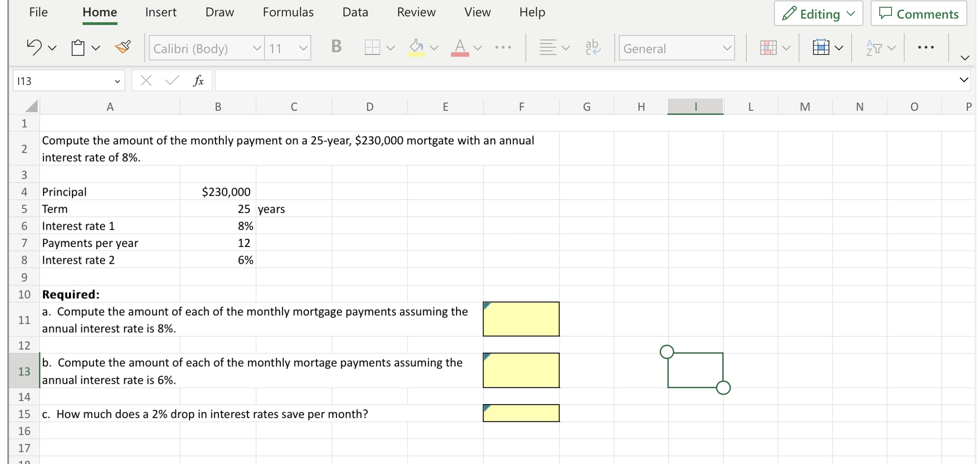The image size is (980, 464).
Task: Confirm formula entry with the checkmark
Action: (171, 80)
